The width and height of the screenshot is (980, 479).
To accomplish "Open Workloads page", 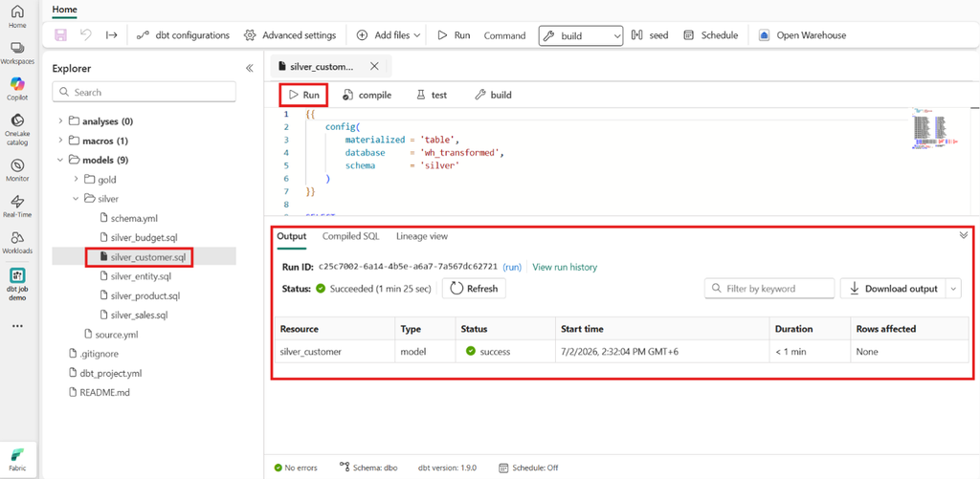I will pyautogui.click(x=17, y=242).
